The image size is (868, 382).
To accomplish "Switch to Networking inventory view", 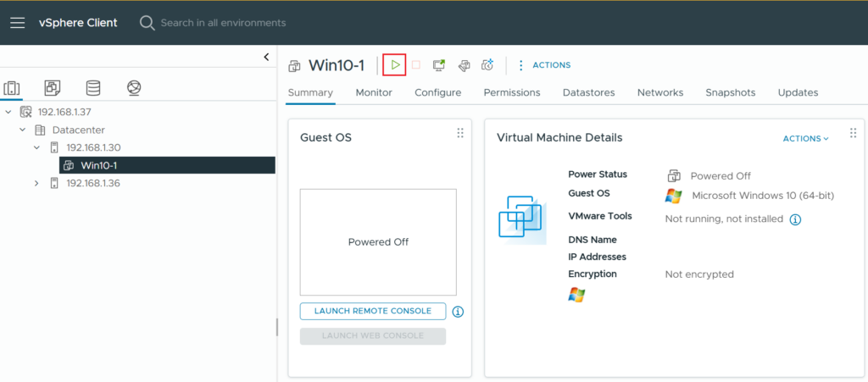I will click(134, 87).
